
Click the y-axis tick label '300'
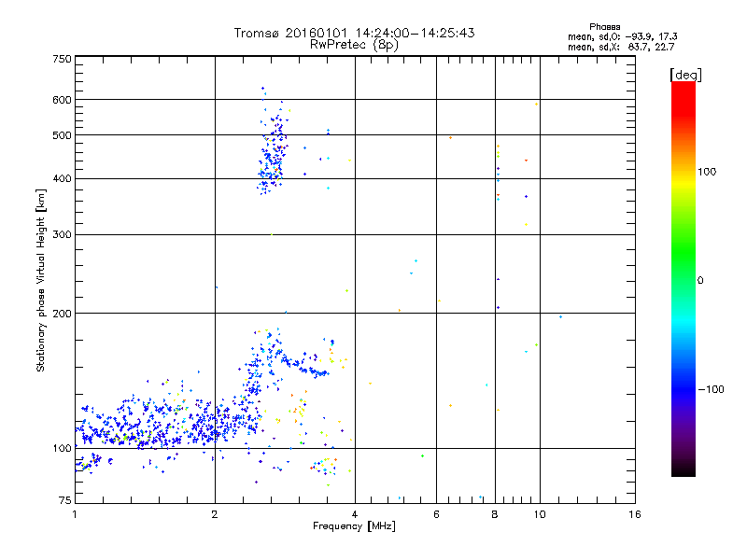(x=62, y=234)
